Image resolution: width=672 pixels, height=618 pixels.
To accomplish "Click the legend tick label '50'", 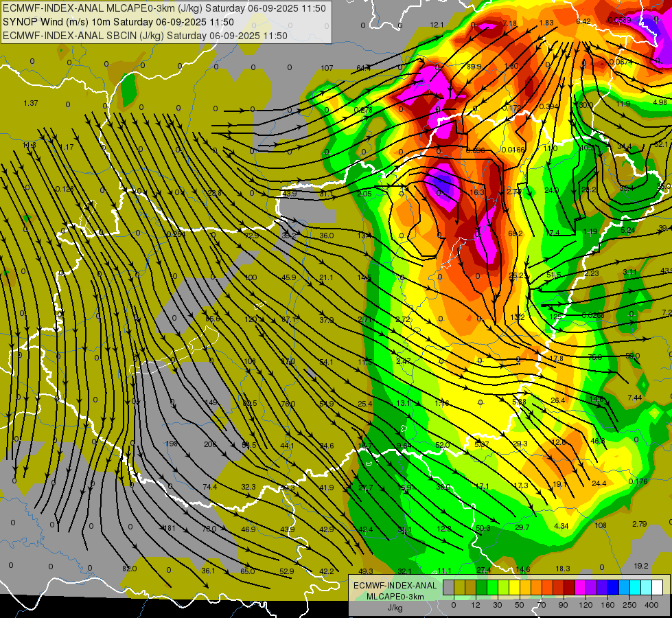I will 520,605.
